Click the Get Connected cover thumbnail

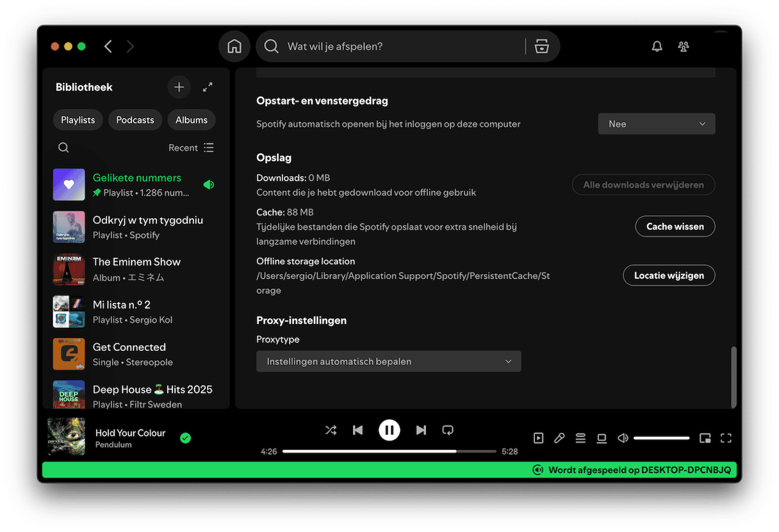(x=69, y=354)
